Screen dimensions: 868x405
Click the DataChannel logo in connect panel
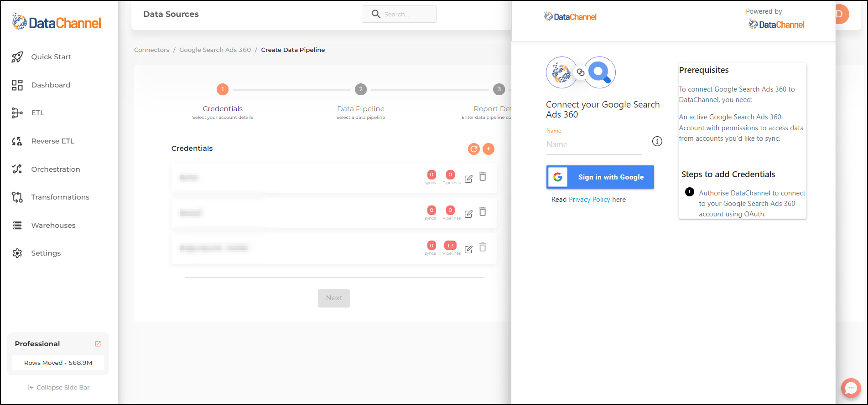[570, 17]
